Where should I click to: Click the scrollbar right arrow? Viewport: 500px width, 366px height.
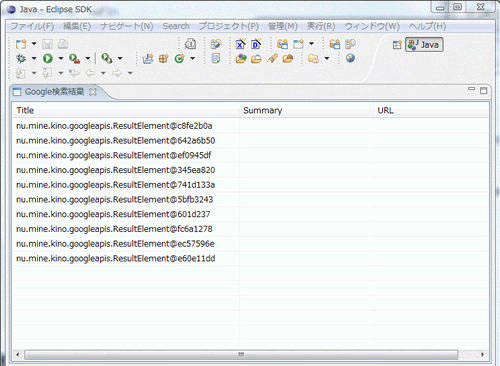(482, 354)
